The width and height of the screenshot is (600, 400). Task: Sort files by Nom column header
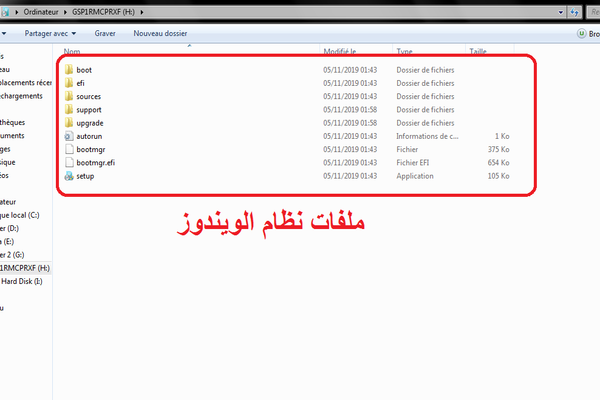[x=72, y=50]
